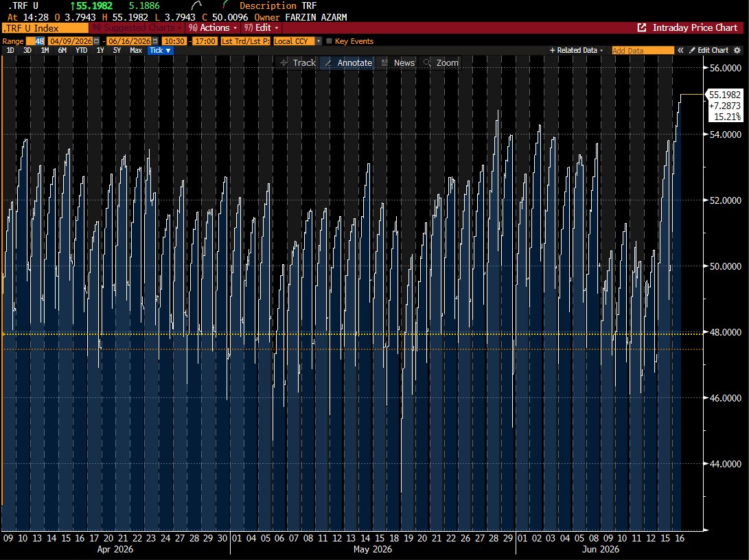Click the Description TRF label
This screenshot has height=560, width=749.
[x=278, y=5]
